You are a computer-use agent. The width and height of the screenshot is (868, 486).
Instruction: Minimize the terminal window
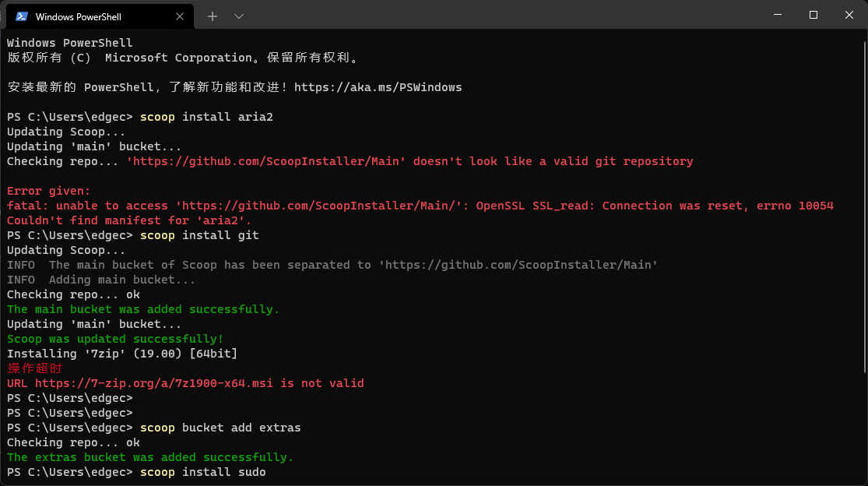pyautogui.click(x=777, y=15)
